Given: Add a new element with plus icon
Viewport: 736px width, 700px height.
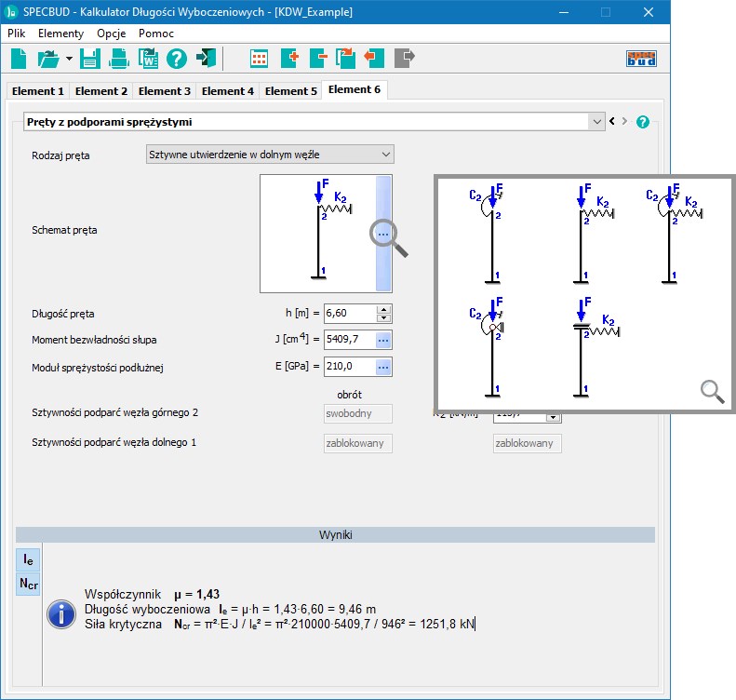Looking at the screenshot, I should [288, 59].
